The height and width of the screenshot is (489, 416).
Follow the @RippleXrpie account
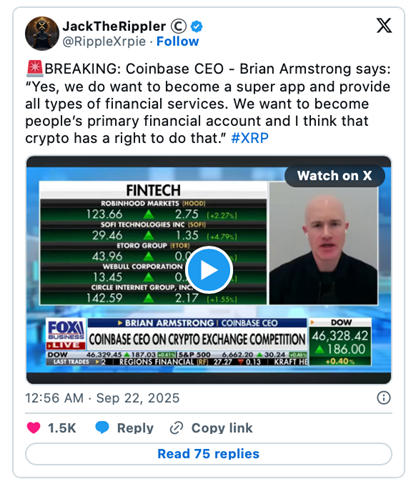(x=178, y=42)
